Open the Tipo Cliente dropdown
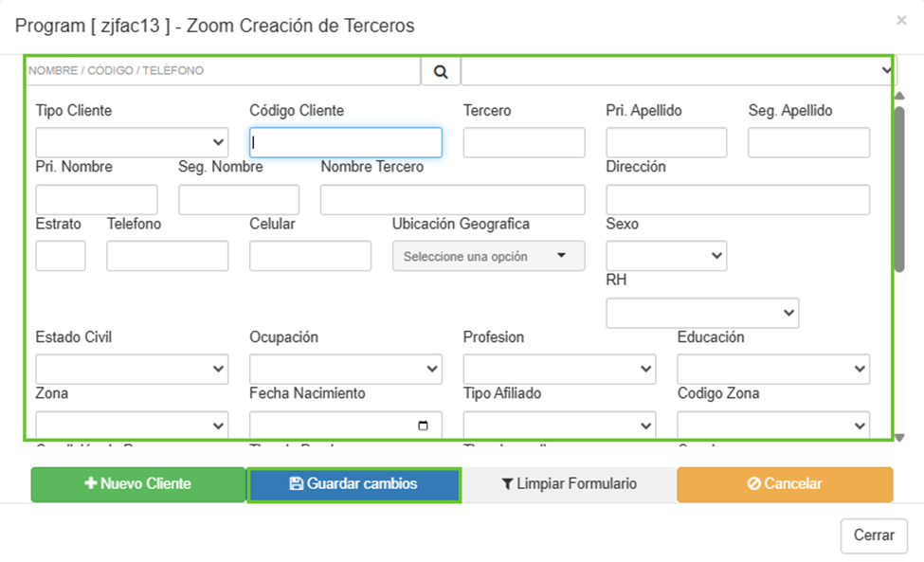The height and width of the screenshot is (562, 924). click(132, 142)
